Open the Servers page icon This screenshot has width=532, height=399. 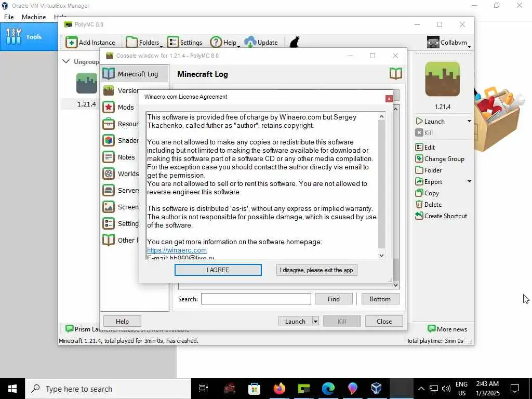tap(109, 190)
